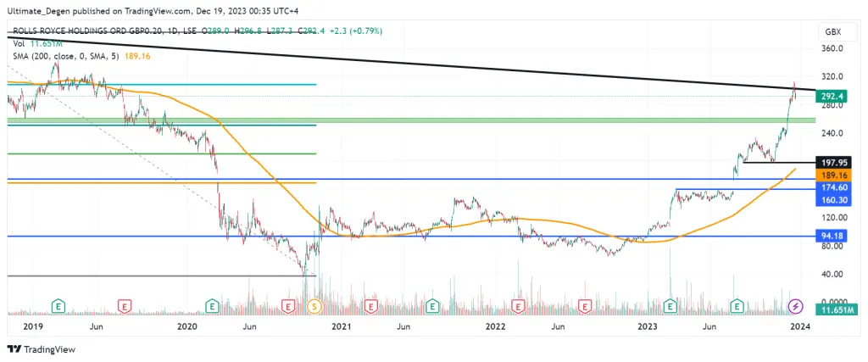Click the 2023 time axis label
Screen dimensions: 868x362
click(x=648, y=326)
